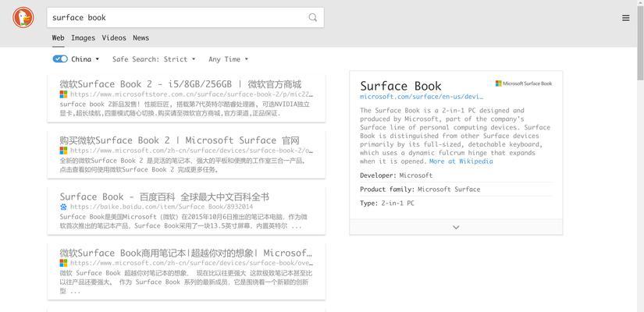Viewport: 644px width, 312px height.
Task: Switch to the Web tab
Action: 58,37
